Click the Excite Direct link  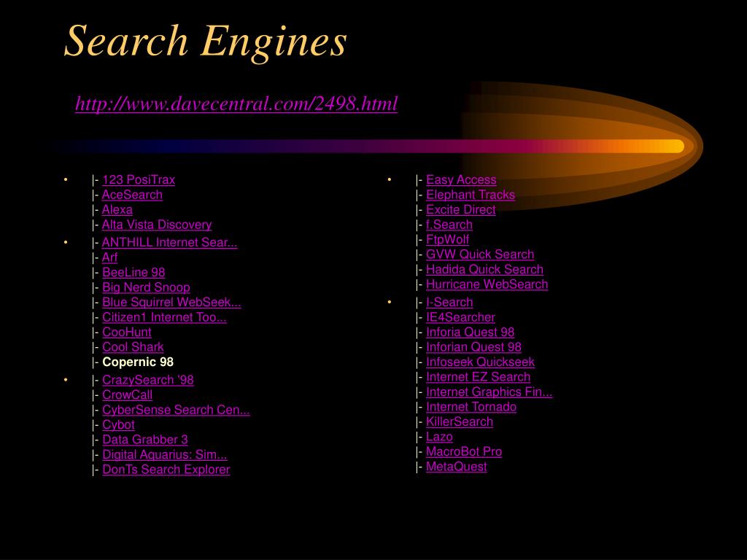461,209
